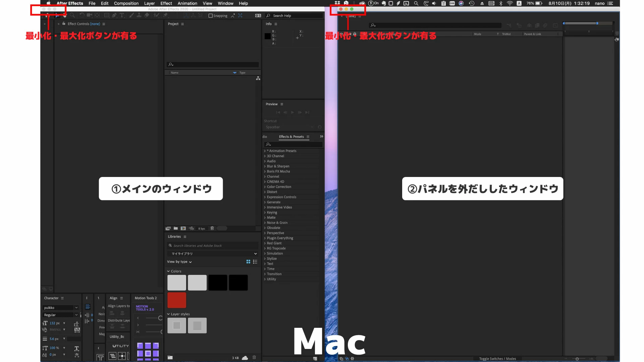Click the new folder icon in Project panel

point(175,228)
